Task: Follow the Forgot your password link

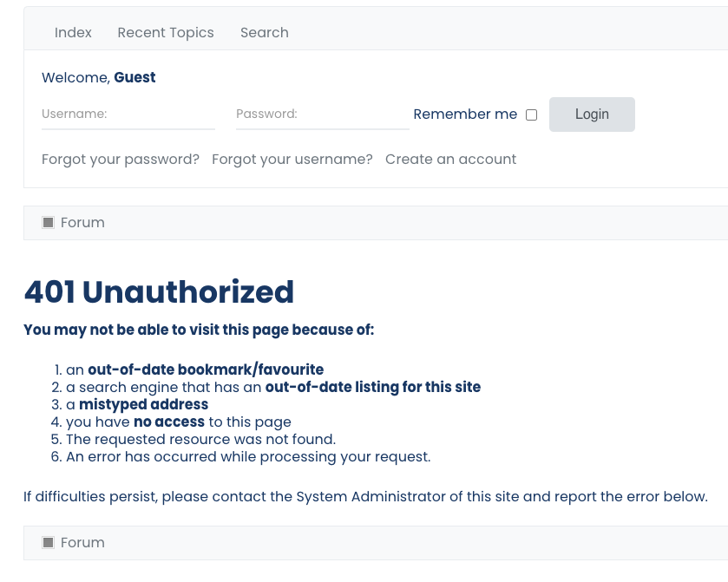Action: click(121, 160)
